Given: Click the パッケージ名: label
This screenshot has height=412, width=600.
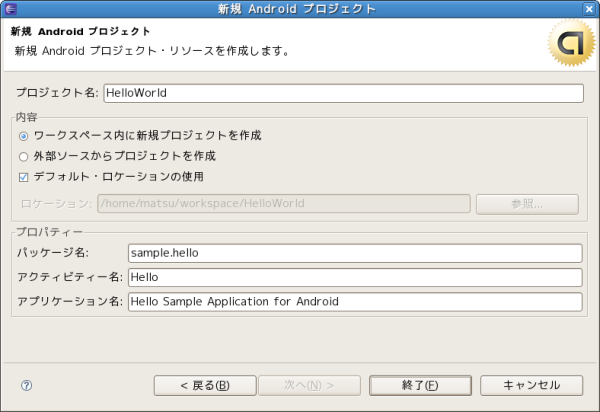Looking at the screenshot, I should point(53,252).
